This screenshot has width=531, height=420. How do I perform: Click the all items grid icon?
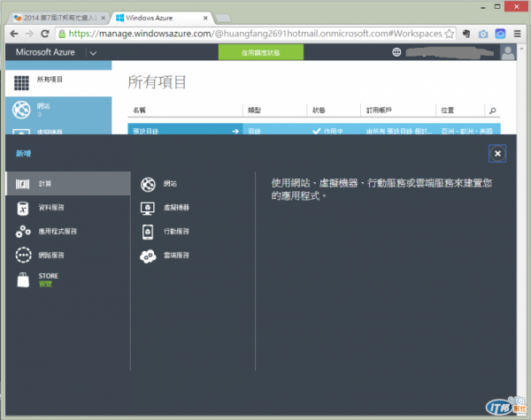[x=21, y=83]
